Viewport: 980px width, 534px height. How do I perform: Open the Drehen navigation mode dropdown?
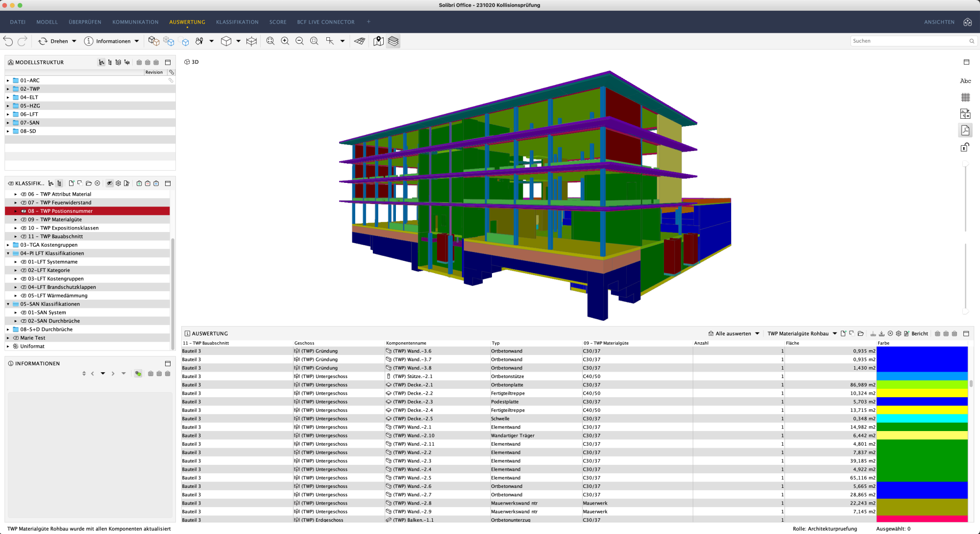coord(74,41)
